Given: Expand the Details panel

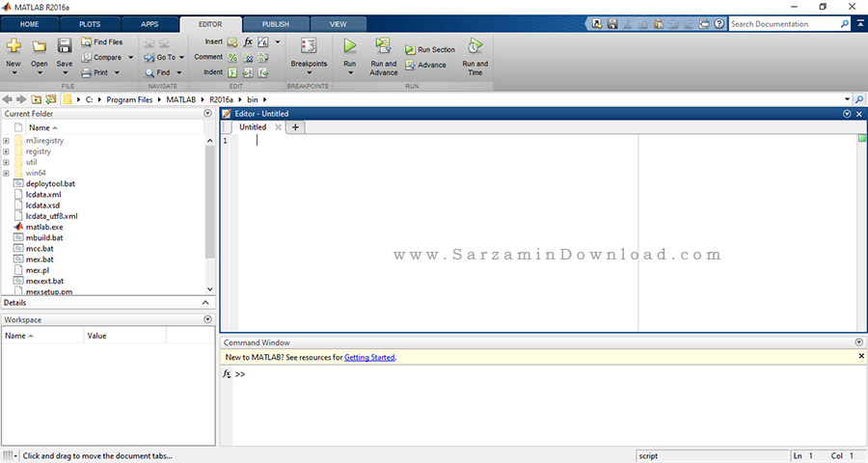Looking at the screenshot, I should [x=205, y=302].
